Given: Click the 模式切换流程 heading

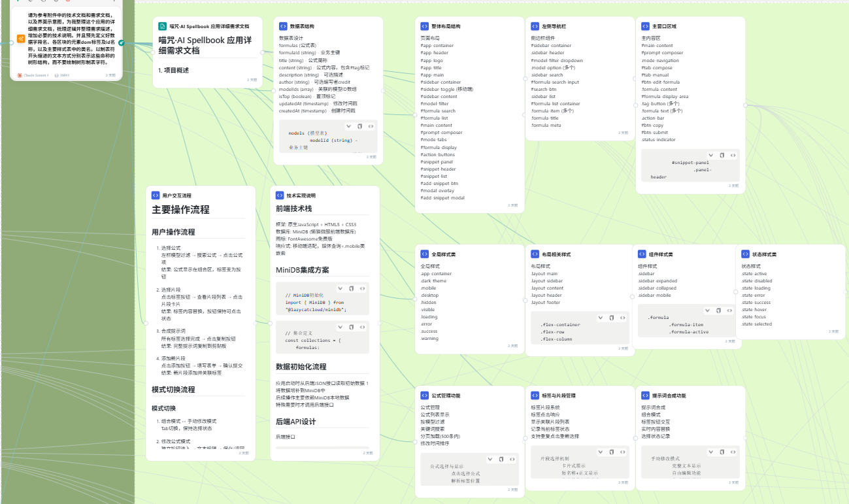Looking at the screenshot, I should 173,390.
